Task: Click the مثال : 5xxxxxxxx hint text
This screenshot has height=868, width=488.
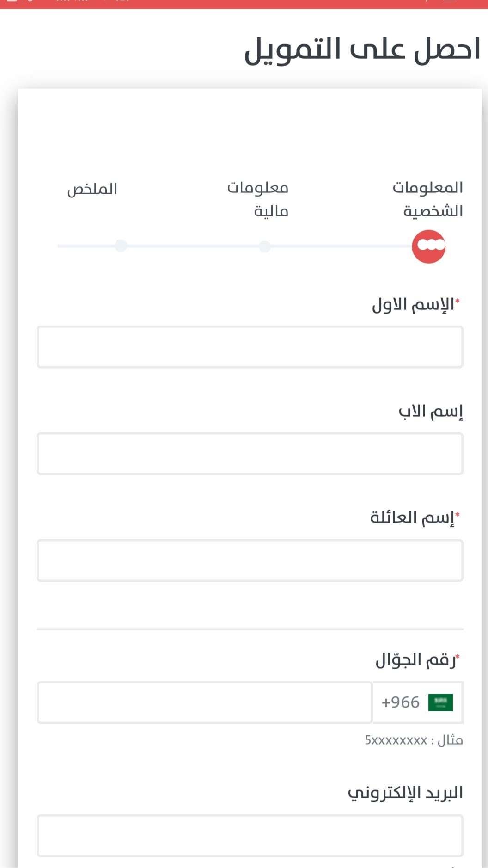Action: (x=414, y=740)
